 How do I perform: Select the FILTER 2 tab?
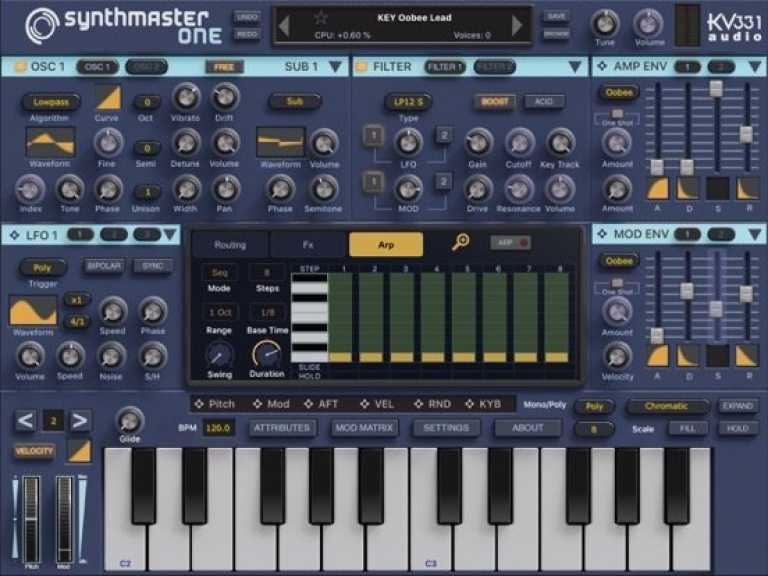tap(494, 67)
